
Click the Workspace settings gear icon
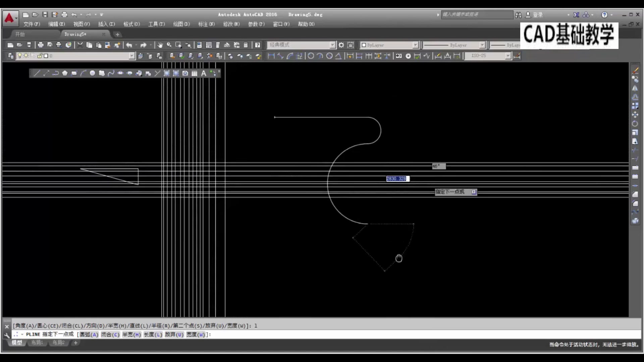coord(341,45)
